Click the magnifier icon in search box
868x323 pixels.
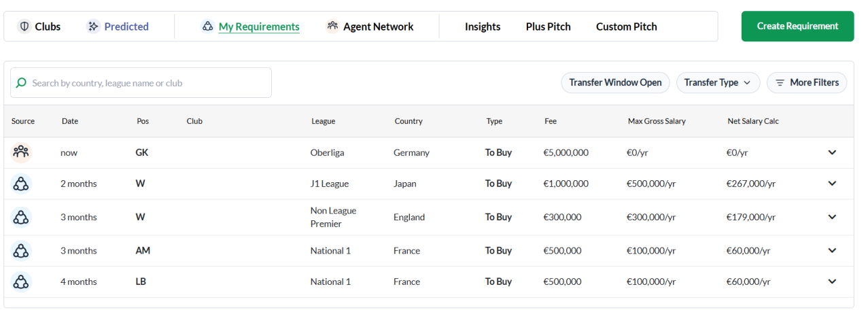click(21, 83)
